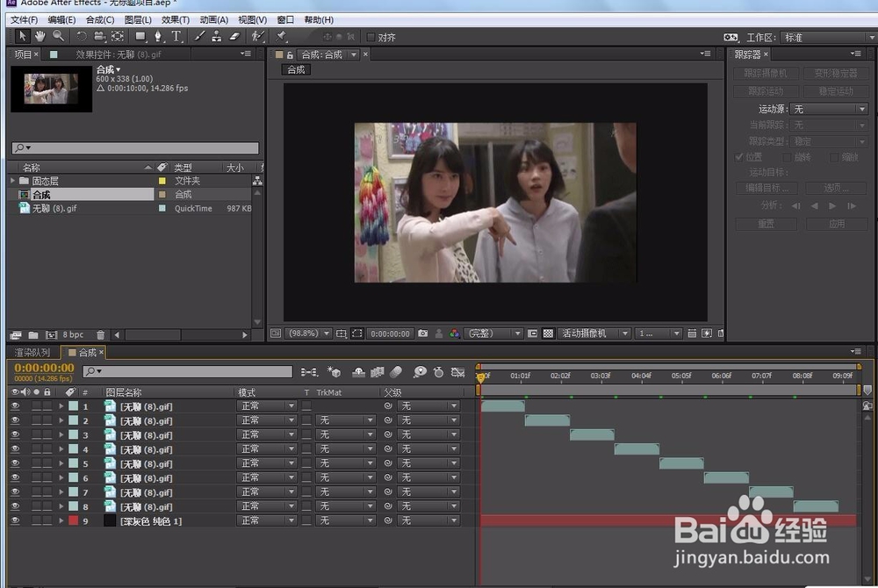
Task: Select the Puppet Pin tool
Action: point(281,36)
